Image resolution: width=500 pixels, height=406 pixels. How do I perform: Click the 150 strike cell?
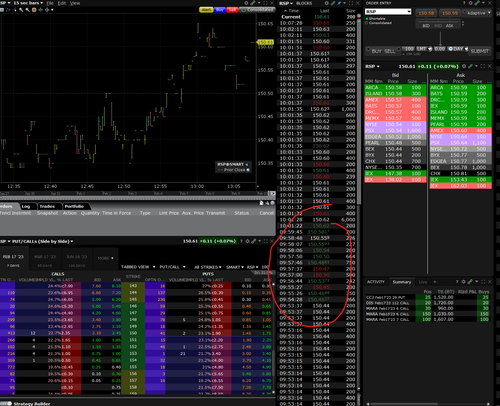[x=133, y=333]
